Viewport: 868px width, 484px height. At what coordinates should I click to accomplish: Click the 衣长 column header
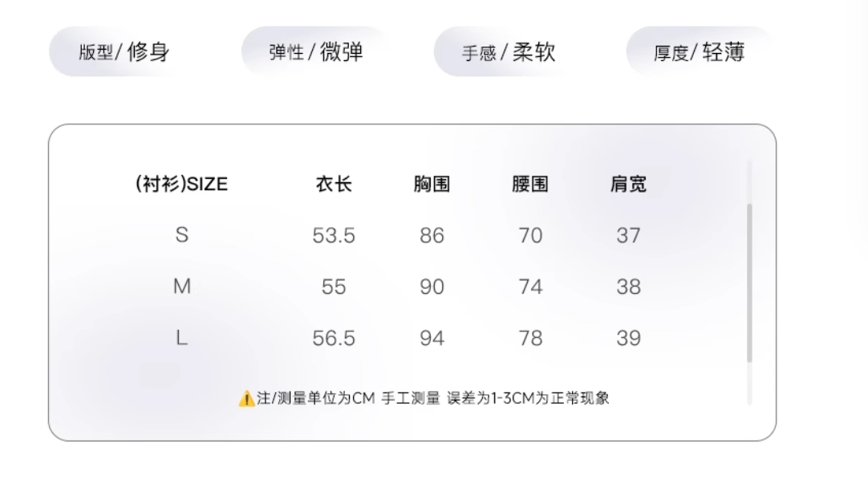point(334,185)
